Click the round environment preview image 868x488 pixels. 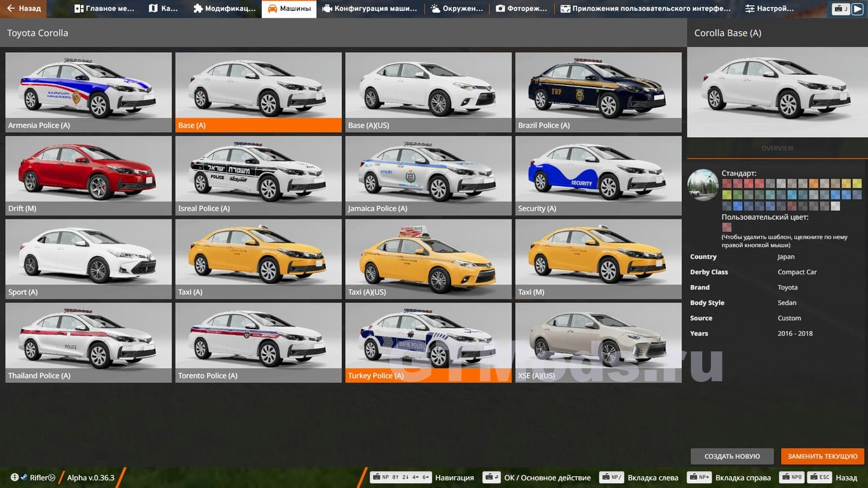point(703,185)
